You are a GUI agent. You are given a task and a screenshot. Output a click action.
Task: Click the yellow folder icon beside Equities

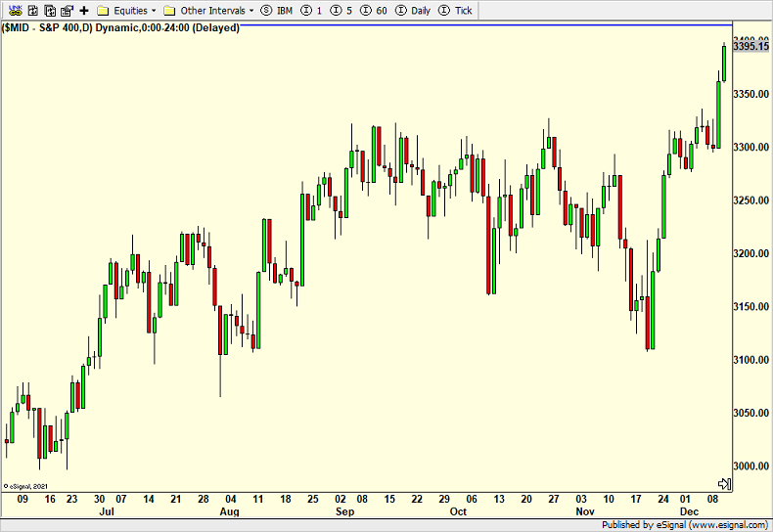point(105,10)
